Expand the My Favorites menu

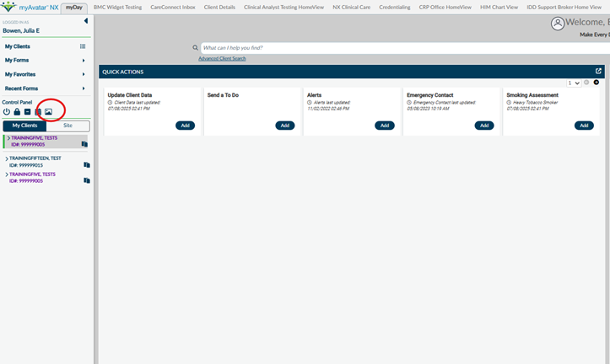pos(83,74)
